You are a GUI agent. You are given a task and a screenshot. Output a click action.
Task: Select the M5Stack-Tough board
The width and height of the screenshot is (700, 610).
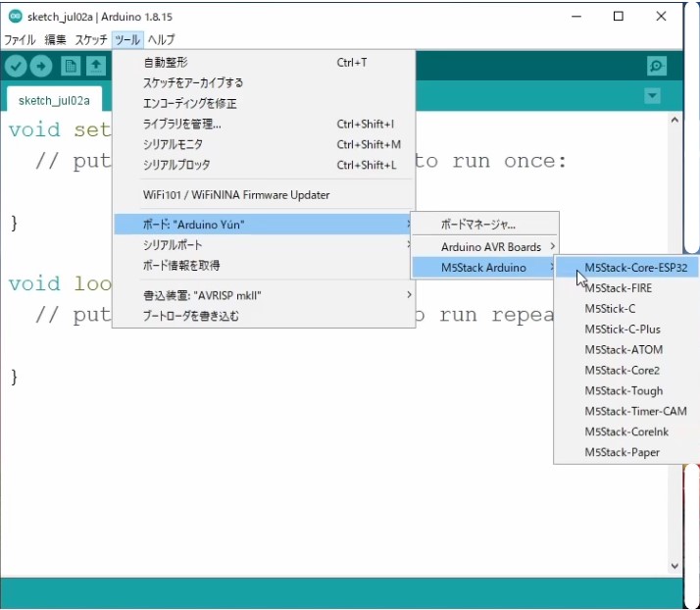point(626,390)
